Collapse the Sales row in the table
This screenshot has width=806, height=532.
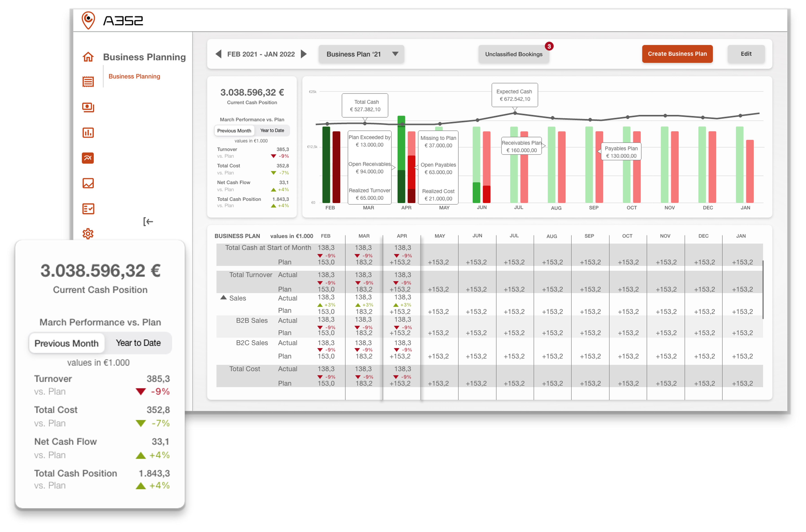tap(224, 298)
